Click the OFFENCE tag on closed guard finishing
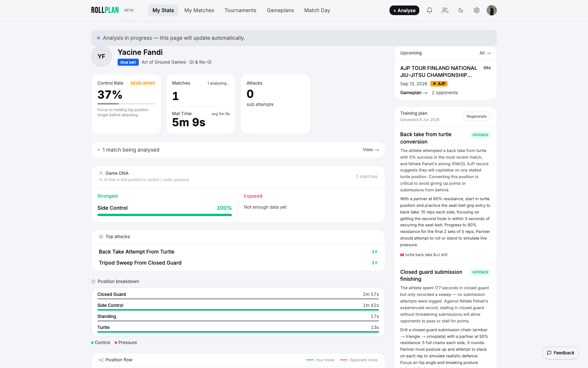 (x=480, y=272)
